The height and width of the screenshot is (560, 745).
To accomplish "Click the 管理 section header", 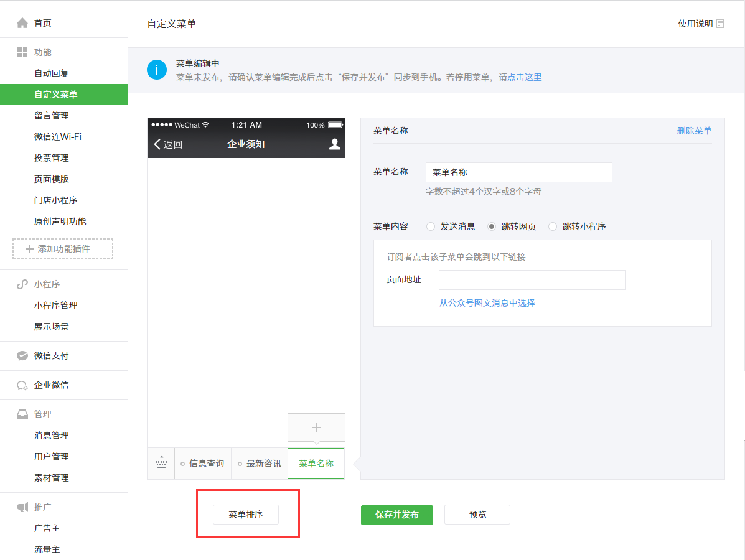I will click(x=43, y=414).
